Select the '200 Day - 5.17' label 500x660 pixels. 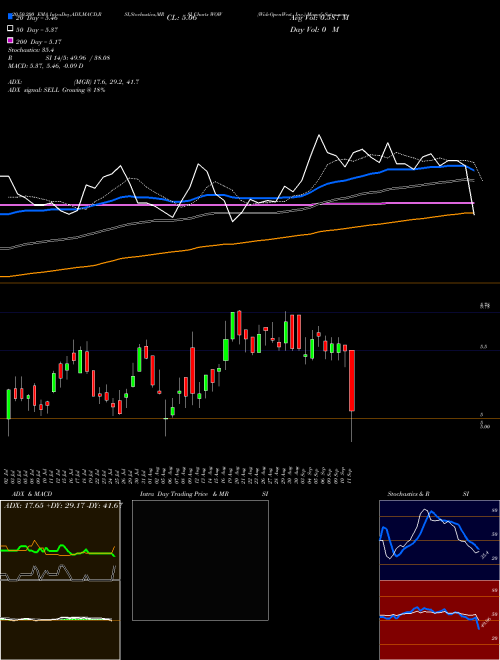coord(38,42)
